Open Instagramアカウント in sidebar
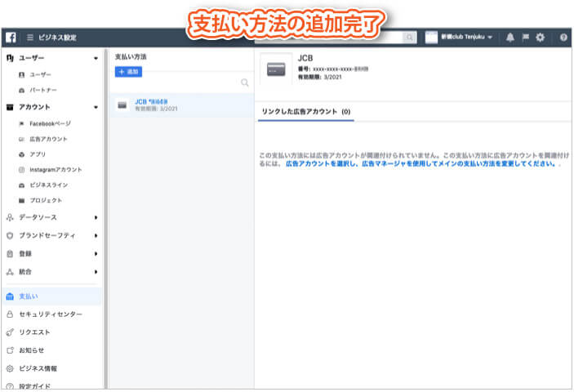 56,170
